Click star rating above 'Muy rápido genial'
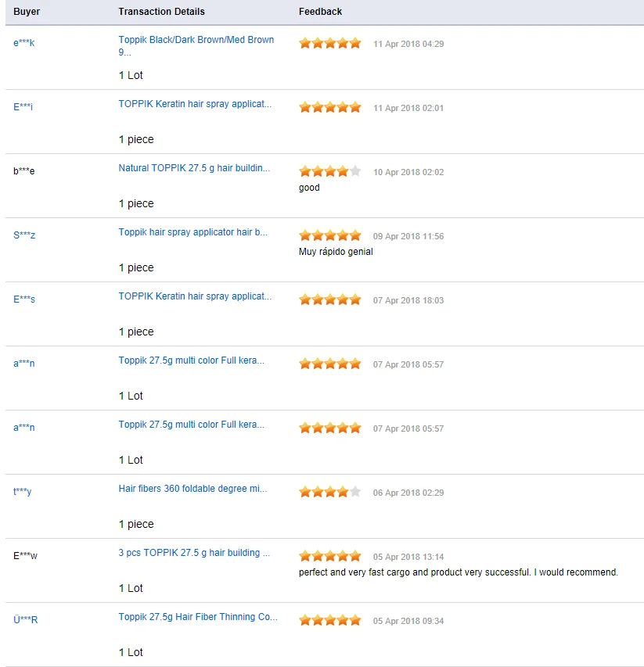The height and width of the screenshot is (667, 644). tap(330, 235)
